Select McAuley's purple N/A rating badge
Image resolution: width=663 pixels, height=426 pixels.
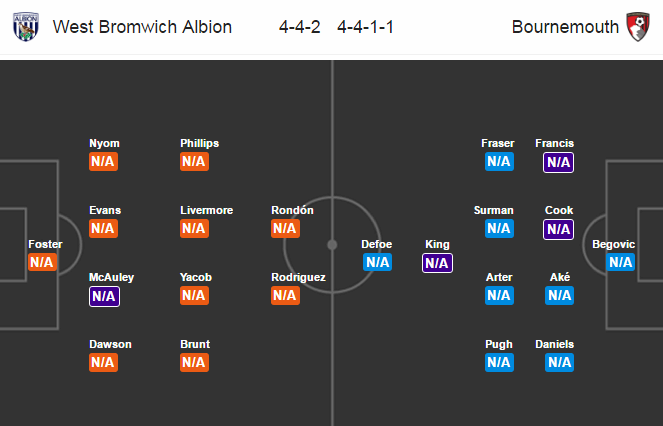(x=104, y=296)
